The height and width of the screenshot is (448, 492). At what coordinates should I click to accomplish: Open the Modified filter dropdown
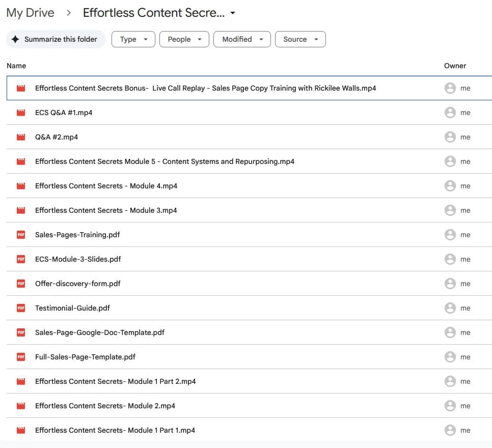[241, 39]
